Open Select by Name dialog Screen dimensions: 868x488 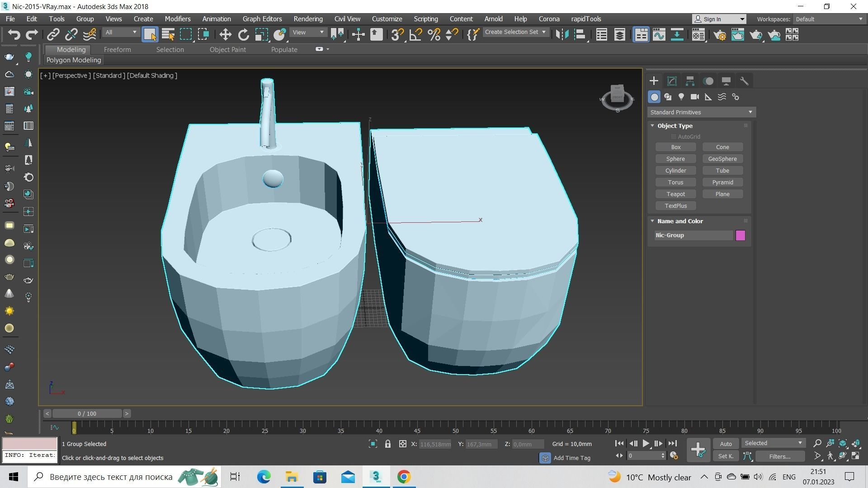168,34
